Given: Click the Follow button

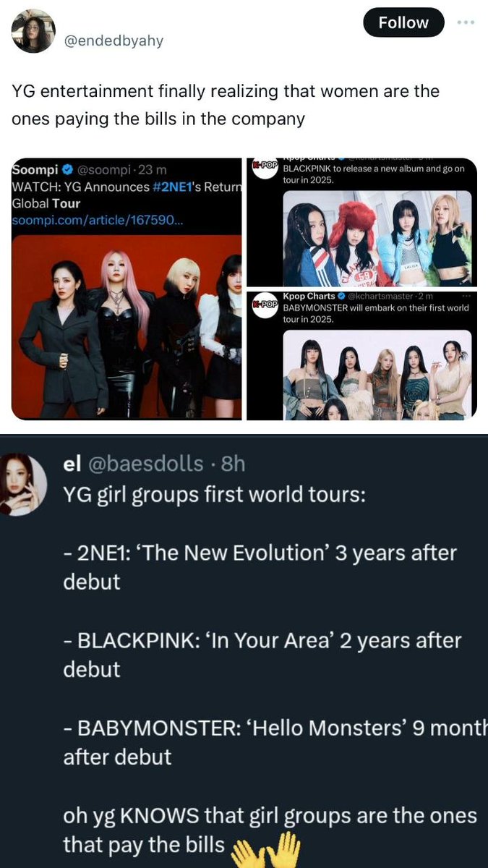Looking at the screenshot, I should [403, 22].
